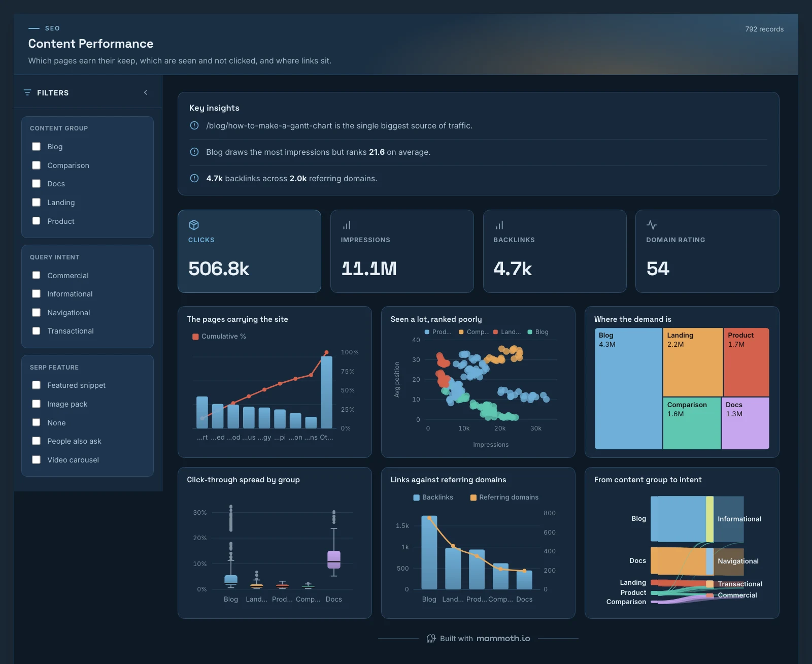Click info icon beside gantt-chart traffic insight
Screen dimensions: 812x664
pyautogui.click(x=194, y=125)
